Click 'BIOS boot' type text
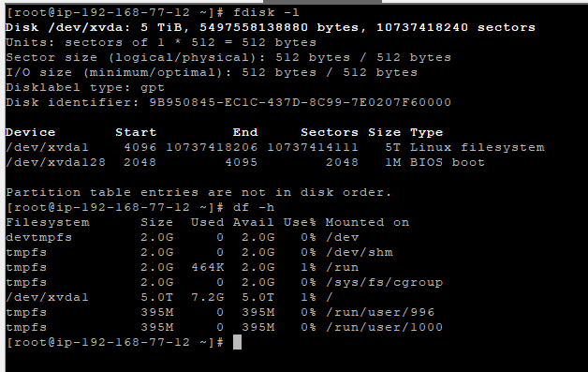The image size is (588, 372). (447, 162)
